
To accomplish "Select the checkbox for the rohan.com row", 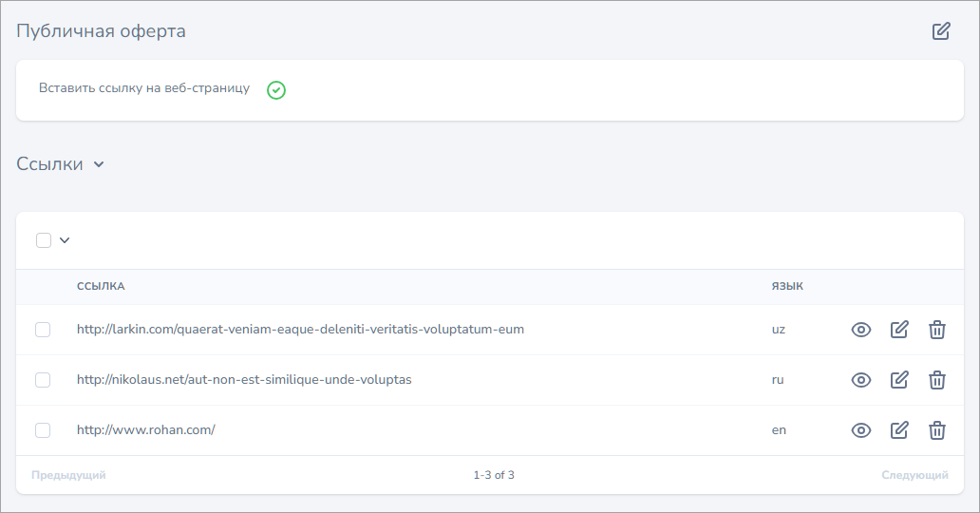I will coord(43,430).
